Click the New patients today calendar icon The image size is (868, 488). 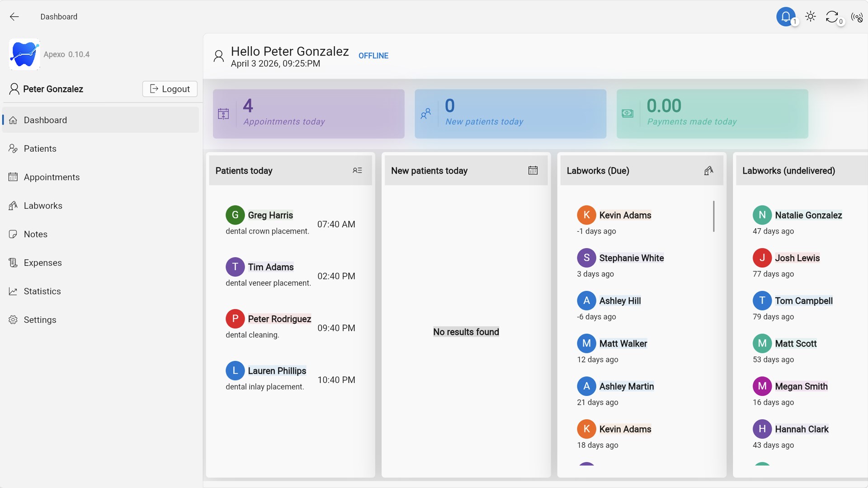pos(533,170)
